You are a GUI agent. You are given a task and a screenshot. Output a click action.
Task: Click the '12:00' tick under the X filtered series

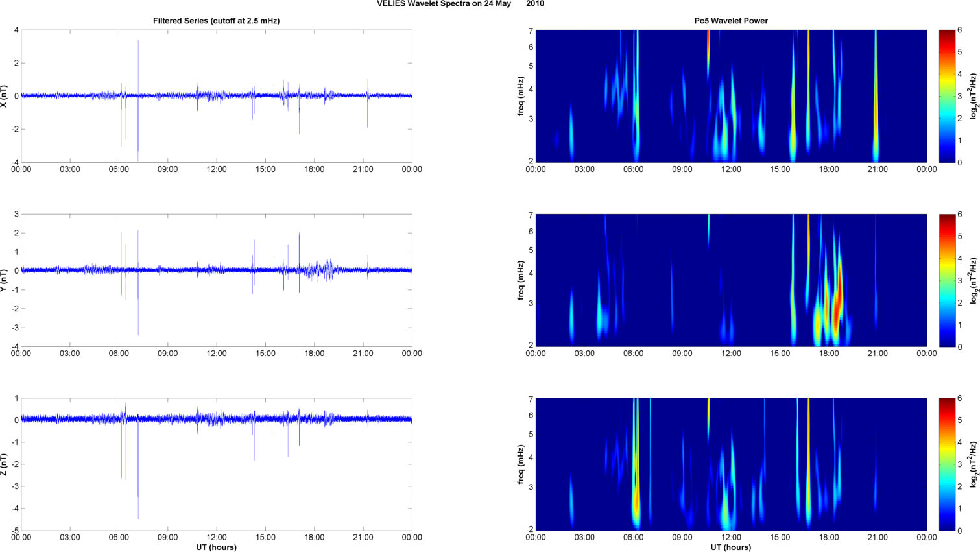pyautogui.click(x=217, y=169)
